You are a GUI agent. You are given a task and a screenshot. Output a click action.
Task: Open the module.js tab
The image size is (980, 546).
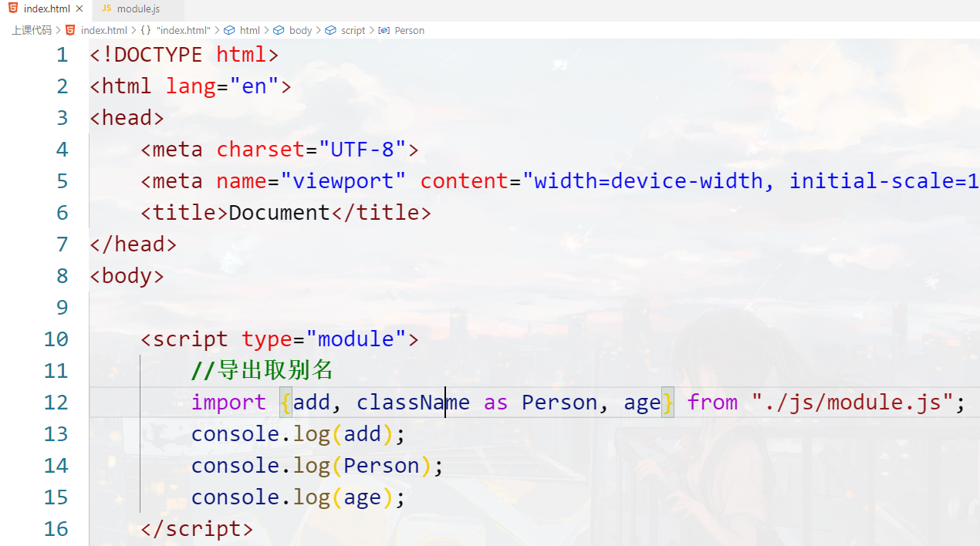click(138, 9)
